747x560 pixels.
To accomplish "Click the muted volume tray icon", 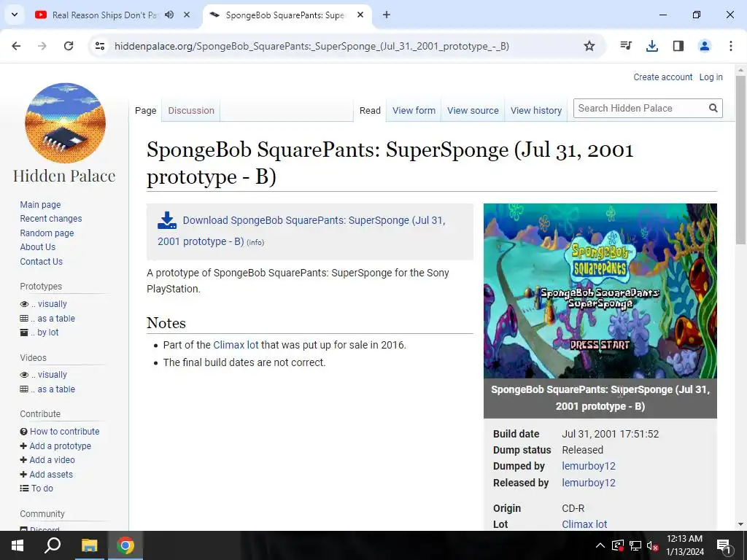I will coord(653,545).
